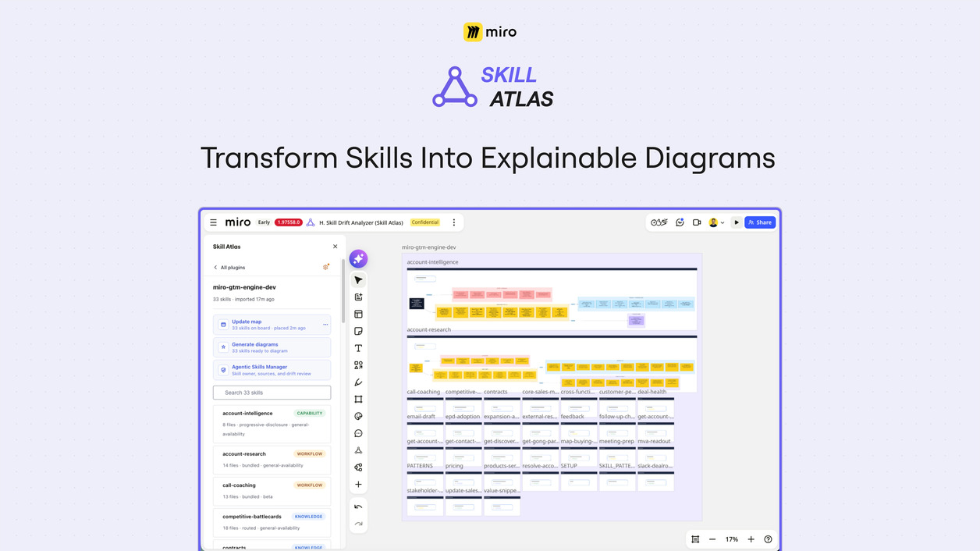Image resolution: width=980 pixels, height=551 pixels.
Task: Select the AI document tool in toolbar
Action: click(x=358, y=297)
